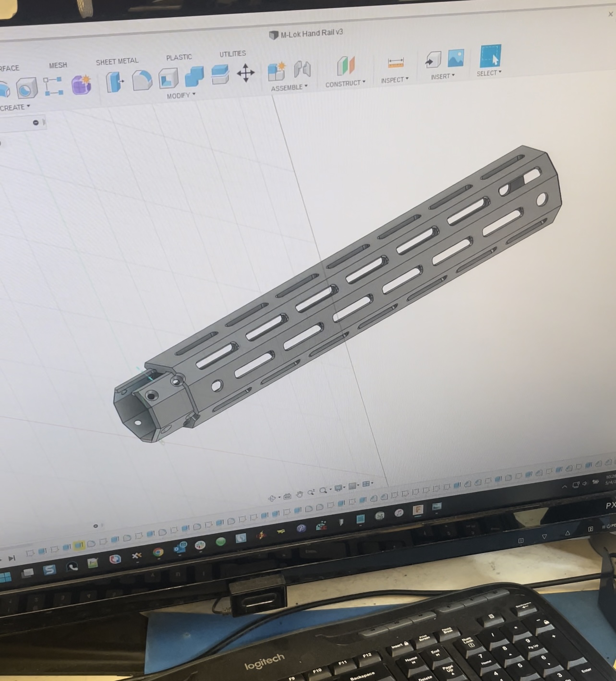
Task: Open the UTILITIES tab
Action: pos(232,54)
